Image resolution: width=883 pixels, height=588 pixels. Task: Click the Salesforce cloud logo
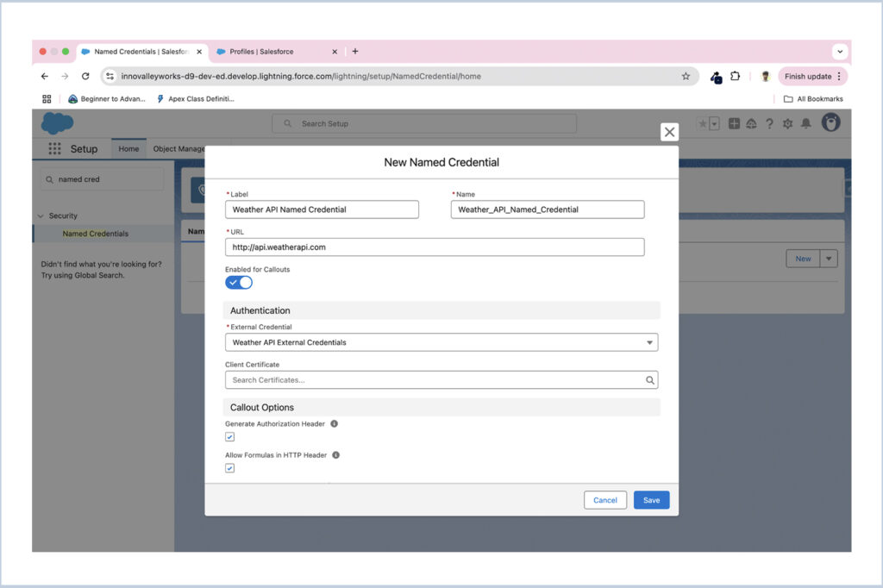tap(58, 122)
